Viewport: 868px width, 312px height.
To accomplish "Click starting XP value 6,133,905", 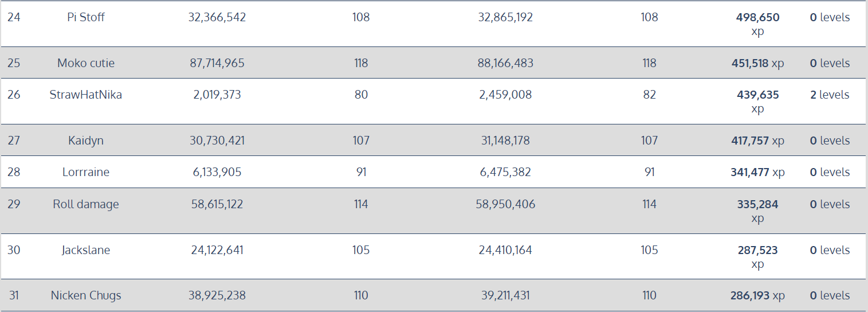I will 217,172.
